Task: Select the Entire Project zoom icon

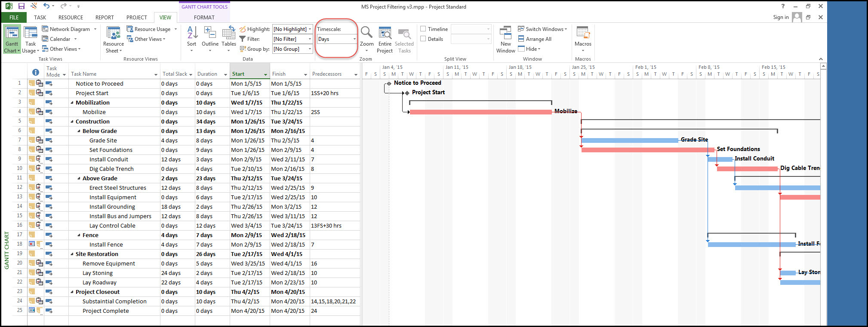Action: (385, 34)
